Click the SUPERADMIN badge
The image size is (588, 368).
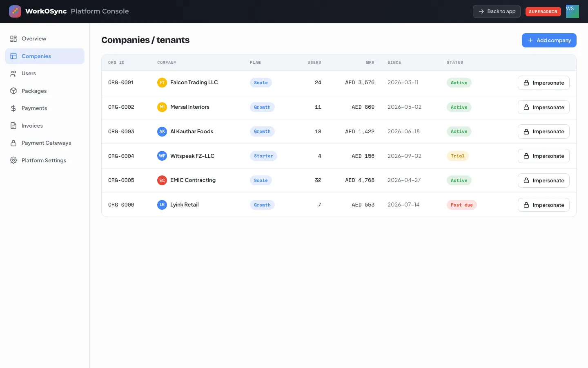(x=543, y=12)
